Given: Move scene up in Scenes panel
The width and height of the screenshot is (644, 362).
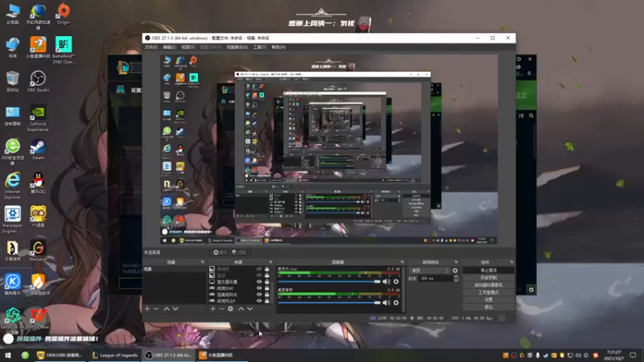Looking at the screenshot, I should point(167,309).
